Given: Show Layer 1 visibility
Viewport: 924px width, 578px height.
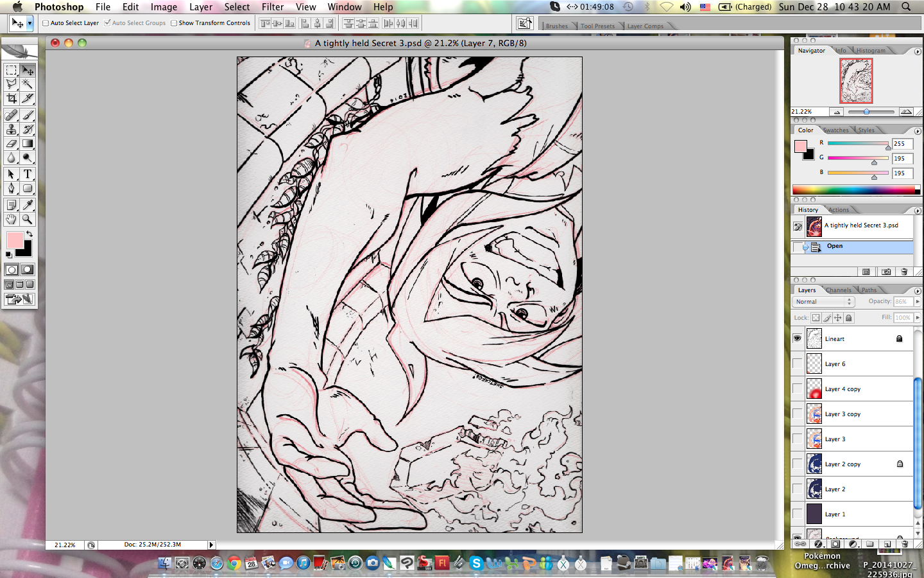Looking at the screenshot, I should tap(798, 514).
